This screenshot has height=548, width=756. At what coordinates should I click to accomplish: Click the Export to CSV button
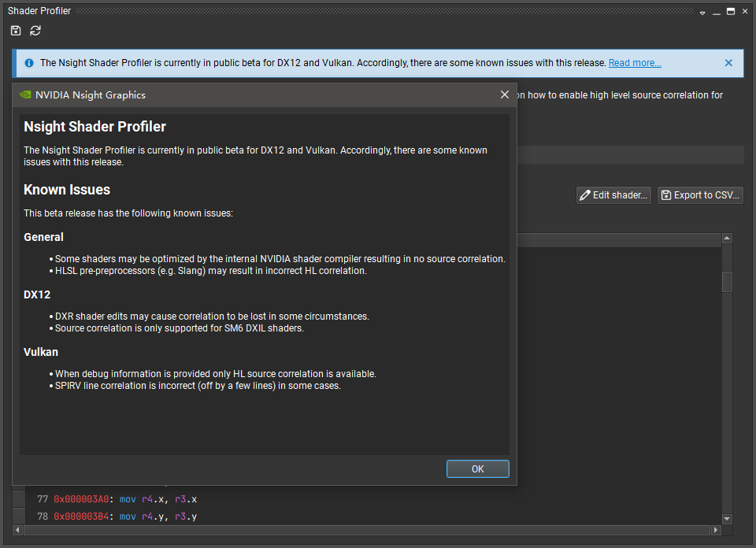tap(700, 195)
